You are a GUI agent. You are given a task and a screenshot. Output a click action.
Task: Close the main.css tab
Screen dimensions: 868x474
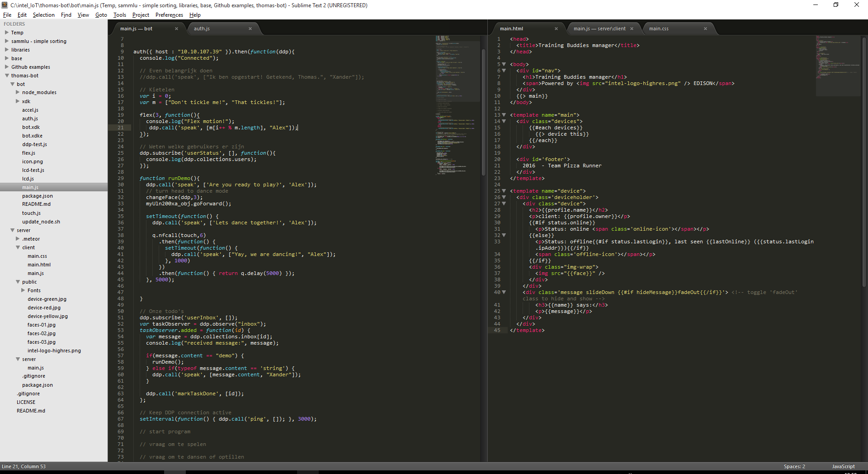(705, 28)
